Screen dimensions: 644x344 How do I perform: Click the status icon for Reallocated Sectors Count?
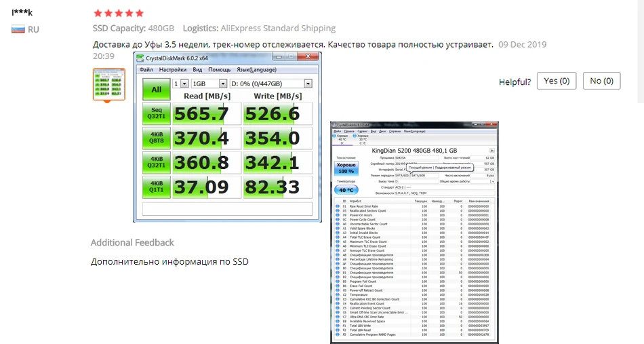(338, 210)
